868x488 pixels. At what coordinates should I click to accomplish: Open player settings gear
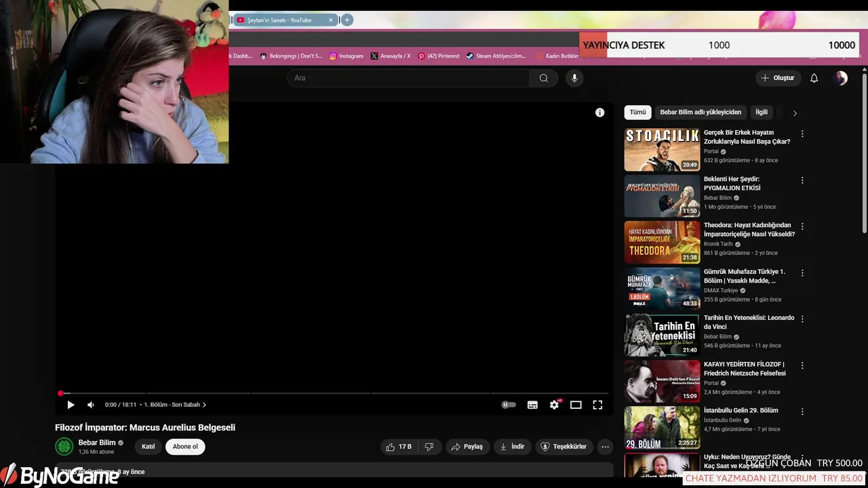point(555,405)
